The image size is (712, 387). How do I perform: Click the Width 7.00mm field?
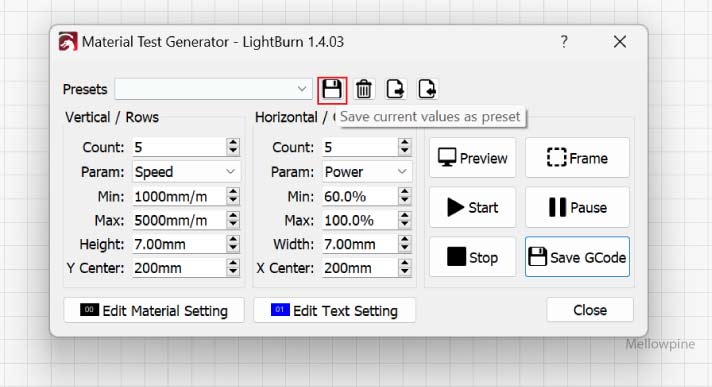360,244
